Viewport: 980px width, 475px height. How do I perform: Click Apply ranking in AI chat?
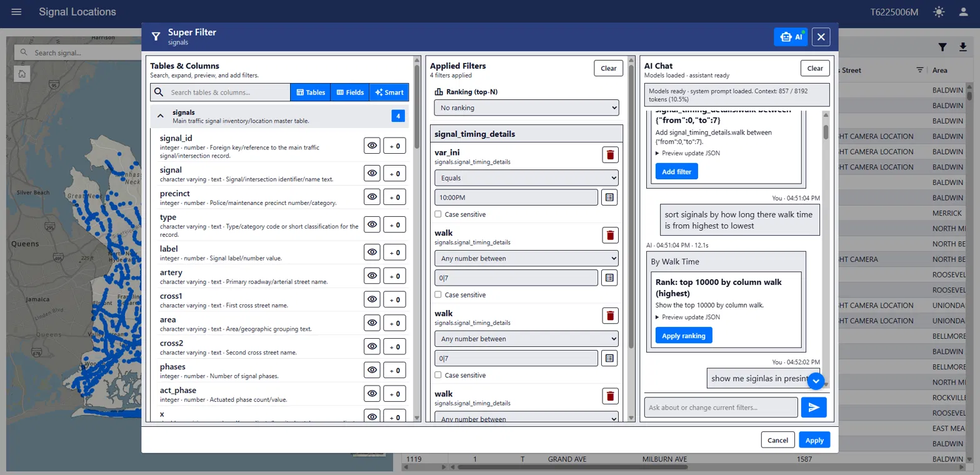[684, 336]
